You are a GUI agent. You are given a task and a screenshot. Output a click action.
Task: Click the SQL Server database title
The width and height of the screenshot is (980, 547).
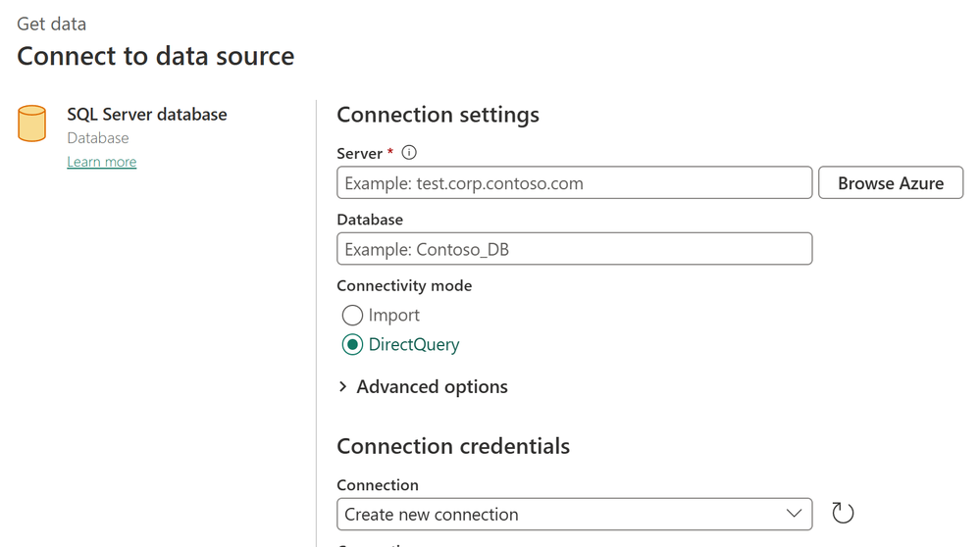coord(147,115)
